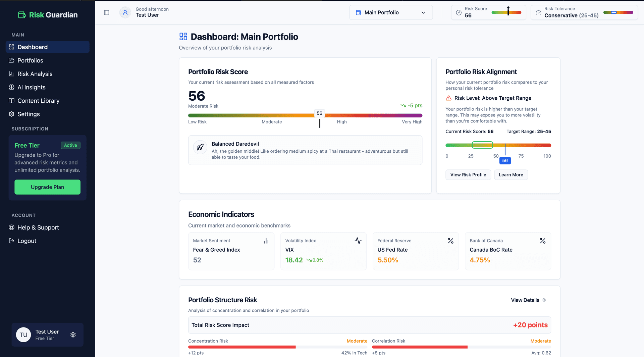
Task: Click the Avg: 0.62 correlation label
Action: pos(541,353)
